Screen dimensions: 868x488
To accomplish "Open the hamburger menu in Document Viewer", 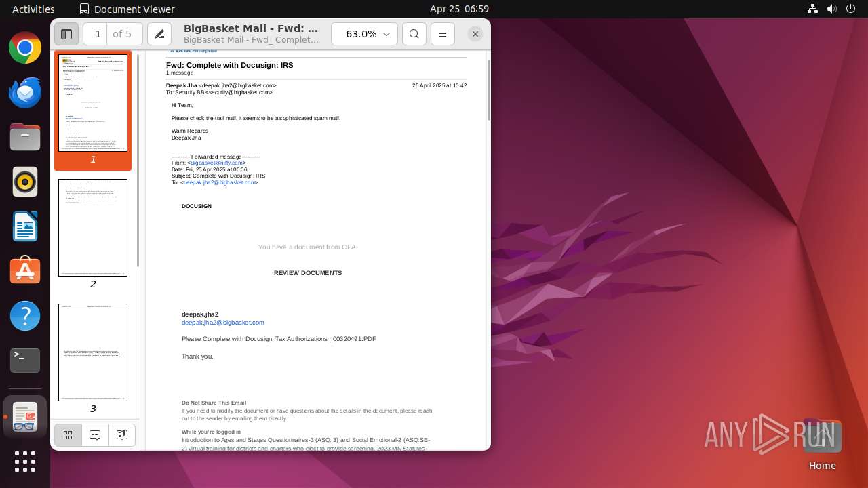I will coord(443,34).
